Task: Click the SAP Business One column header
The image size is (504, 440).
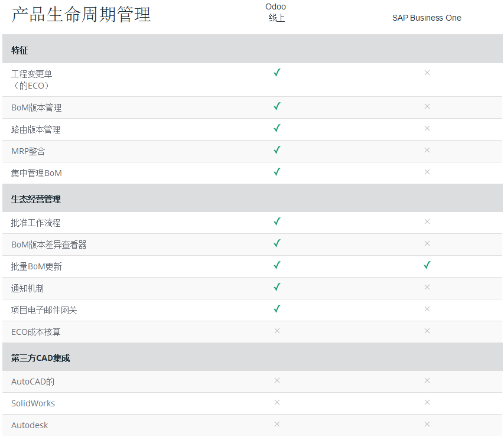Action: [427, 18]
